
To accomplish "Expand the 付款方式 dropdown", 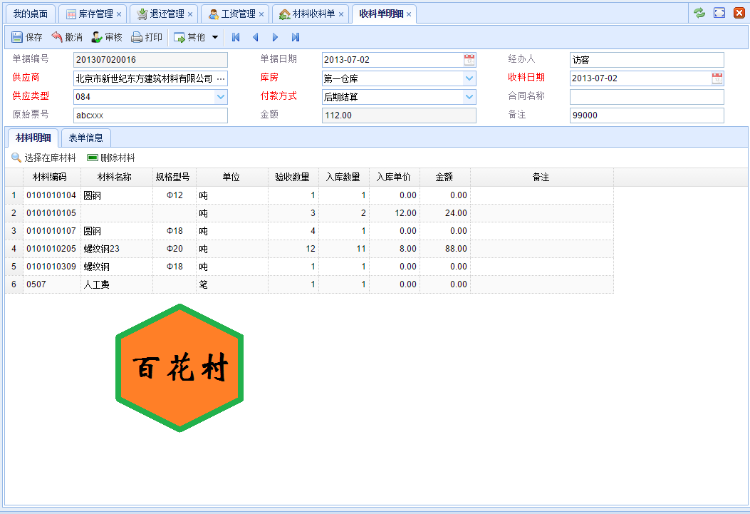I will coord(469,97).
